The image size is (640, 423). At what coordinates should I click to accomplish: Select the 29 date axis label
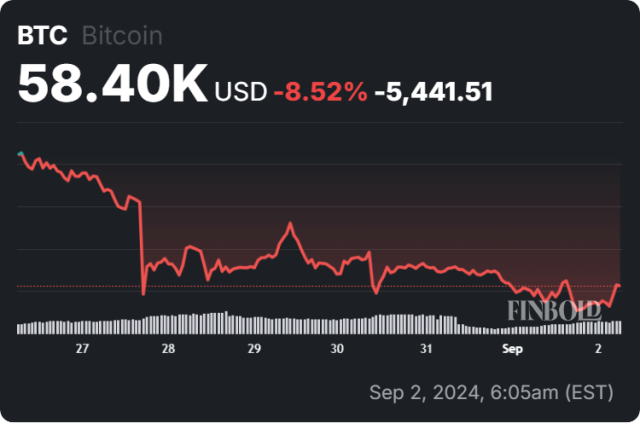[x=254, y=348]
